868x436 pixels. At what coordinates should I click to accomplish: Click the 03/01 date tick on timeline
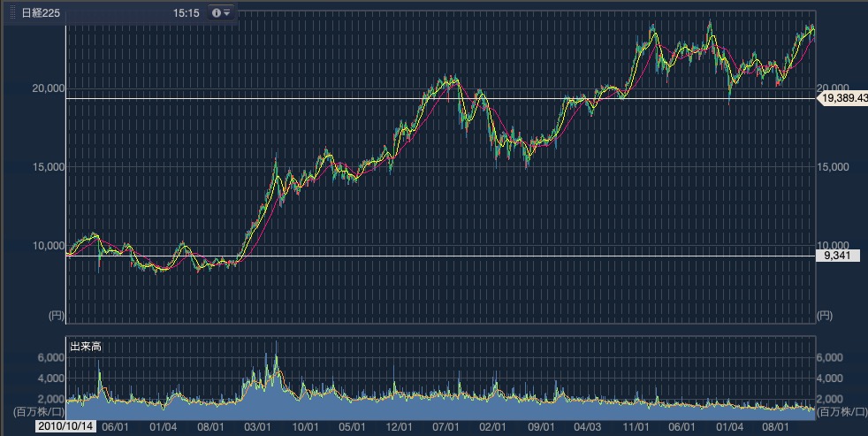(257, 425)
